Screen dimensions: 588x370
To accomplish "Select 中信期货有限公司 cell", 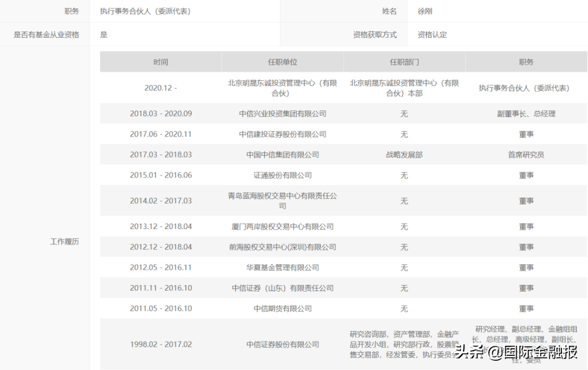I will [x=283, y=309].
